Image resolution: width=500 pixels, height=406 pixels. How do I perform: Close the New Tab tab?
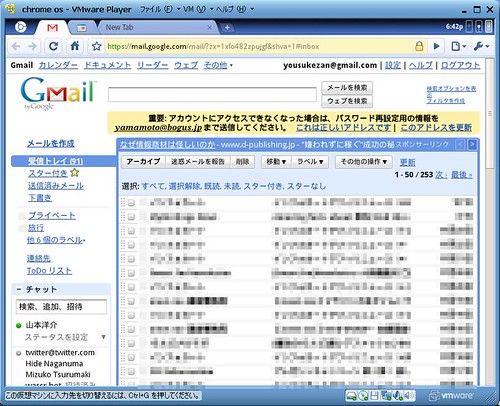[210, 27]
